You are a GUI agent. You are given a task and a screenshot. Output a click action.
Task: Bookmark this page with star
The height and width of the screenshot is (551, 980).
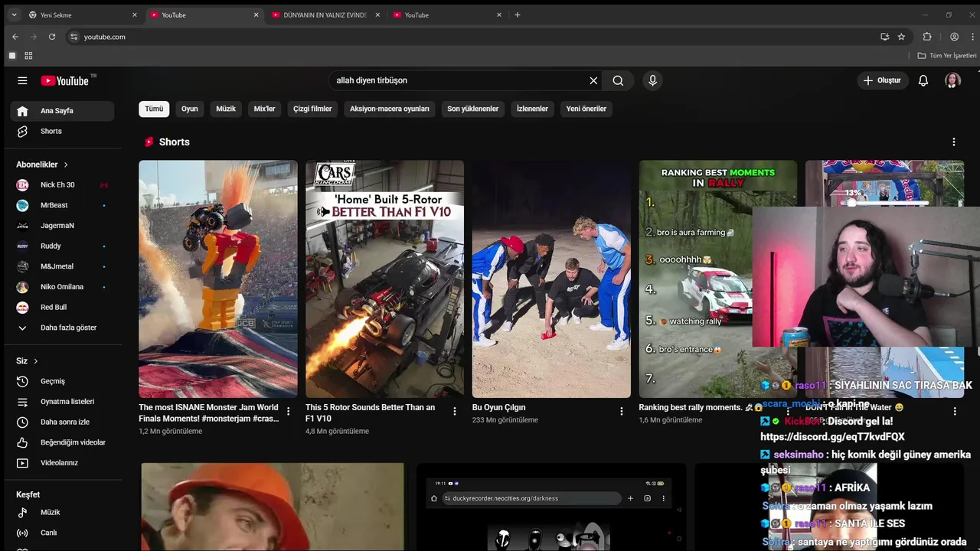[901, 37]
